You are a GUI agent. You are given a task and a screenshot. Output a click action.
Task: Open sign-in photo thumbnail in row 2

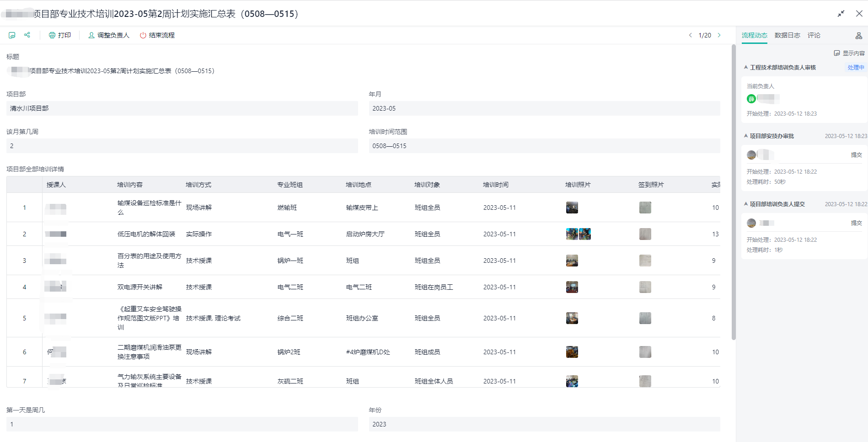pos(645,234)
